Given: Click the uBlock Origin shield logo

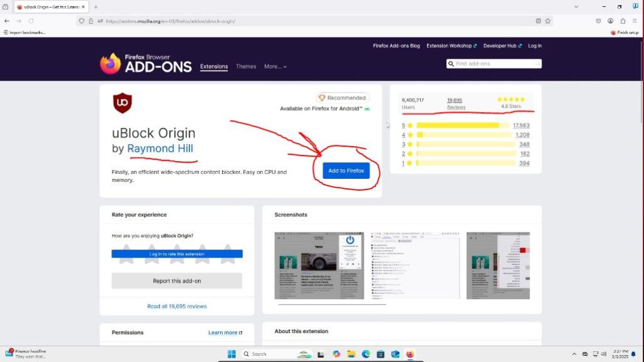Looking at the screenshot, I should (123, 103).
